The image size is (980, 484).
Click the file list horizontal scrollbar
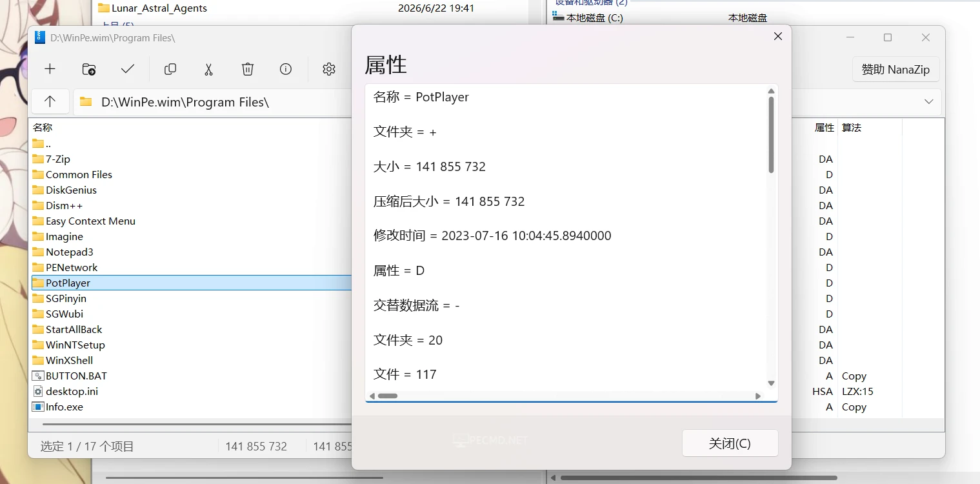tap(197, 424)
